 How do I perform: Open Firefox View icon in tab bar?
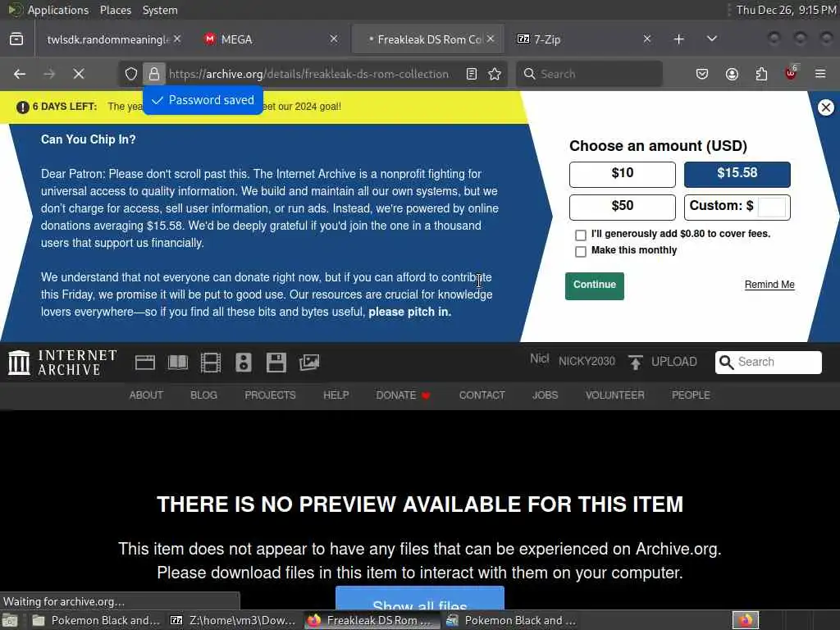(x=16, y=39)
